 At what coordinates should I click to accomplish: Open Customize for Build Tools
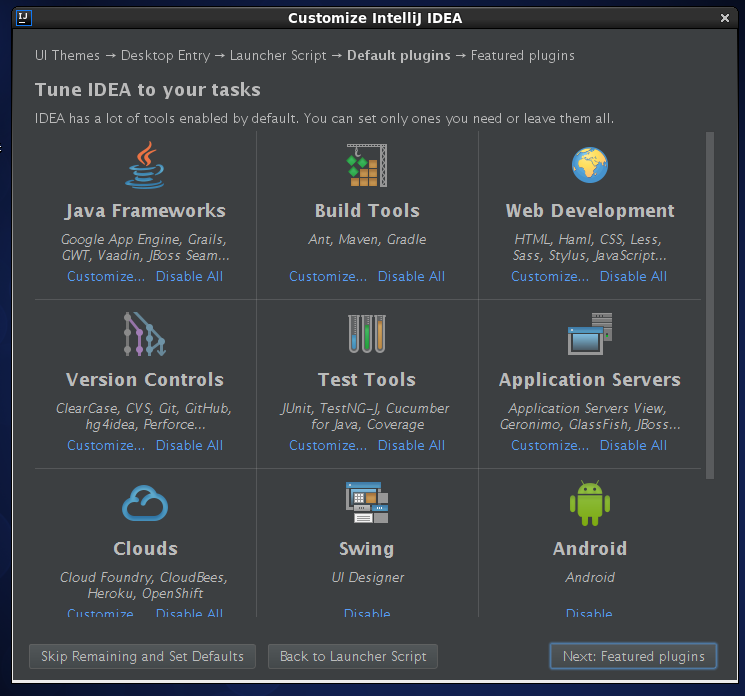[x=328, y=276]
